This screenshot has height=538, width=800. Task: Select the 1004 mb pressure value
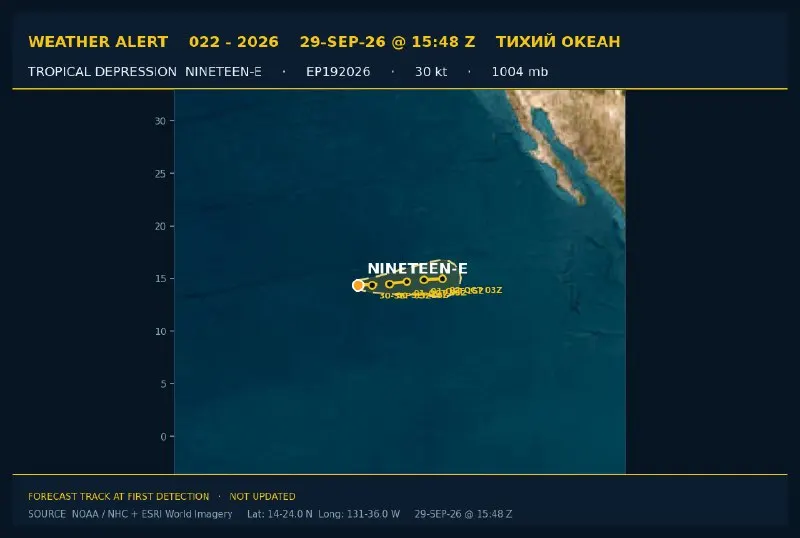click(519, 71)
